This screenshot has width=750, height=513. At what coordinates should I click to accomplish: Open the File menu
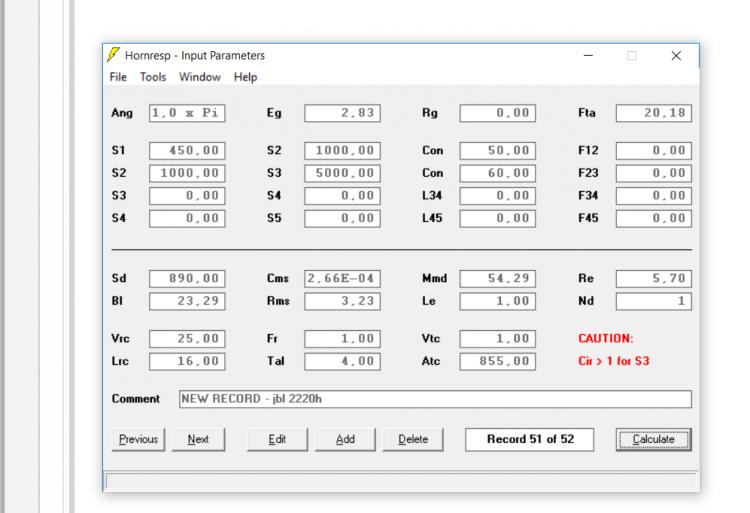(118, 77)
